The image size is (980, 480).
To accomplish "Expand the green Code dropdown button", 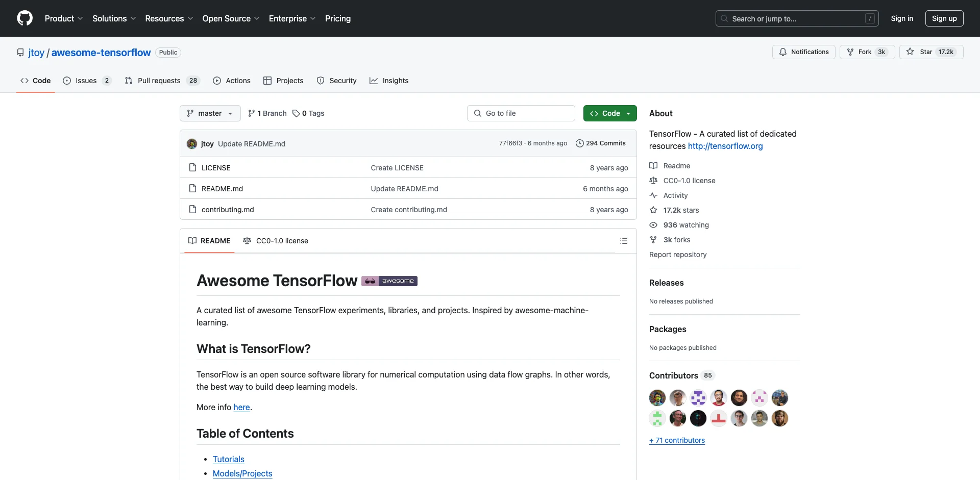I will click(x=610, y=113).
